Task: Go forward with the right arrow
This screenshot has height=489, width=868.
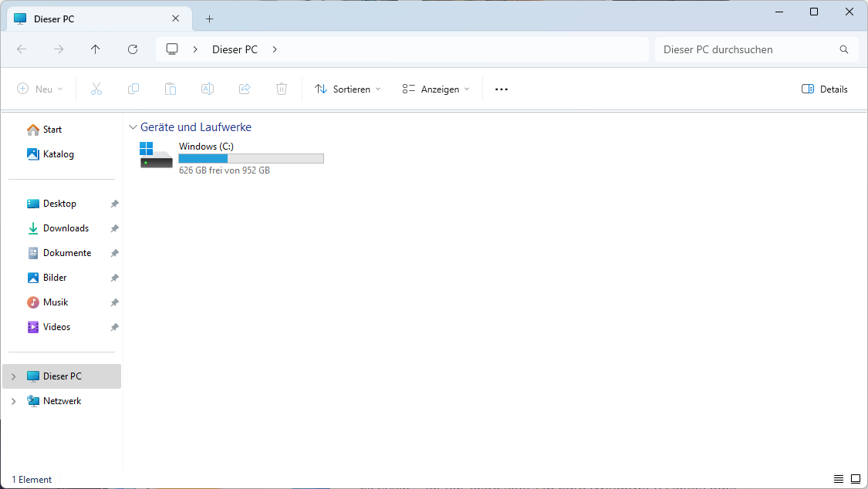Action: (59, 49)
